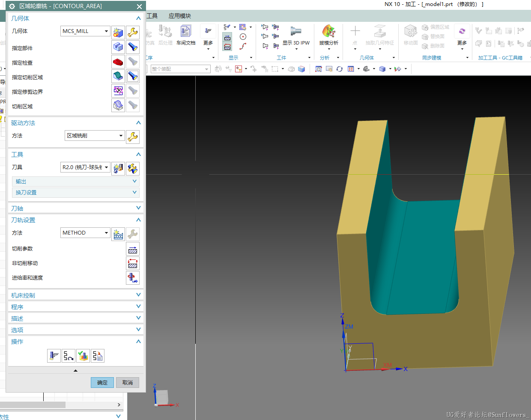The width and height of the screenshot is (531, 420).
Task: Open 进给率和速度 feeds and speeds icon
Action: pos(133,278)
